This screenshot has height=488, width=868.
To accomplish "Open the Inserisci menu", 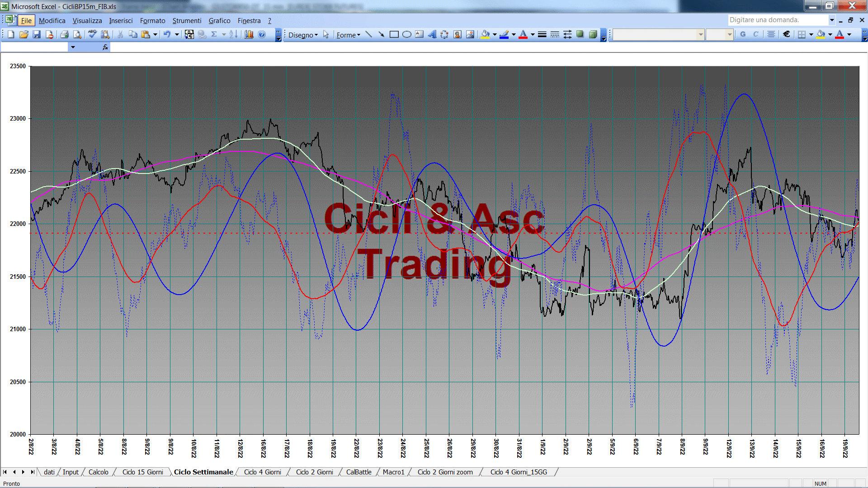I will 121,20.
